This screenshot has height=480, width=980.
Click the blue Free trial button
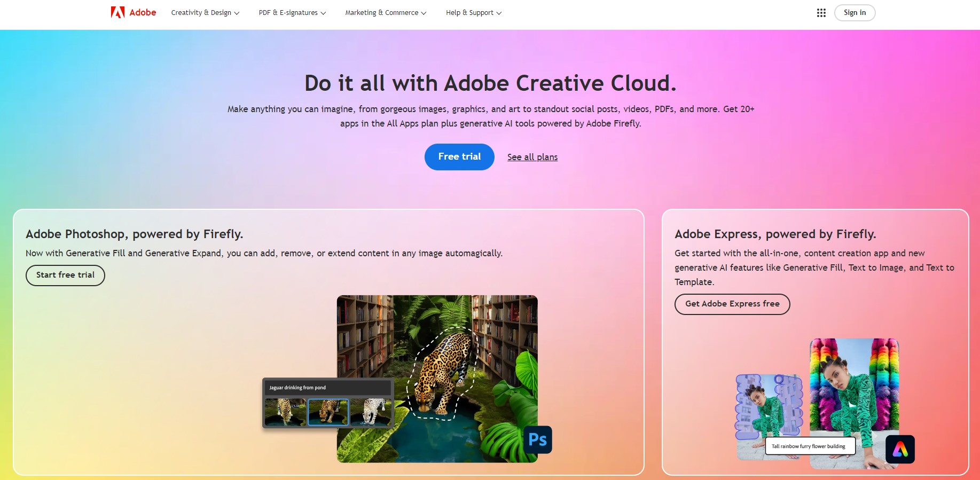pyautogui.click(x=459, y=157)
